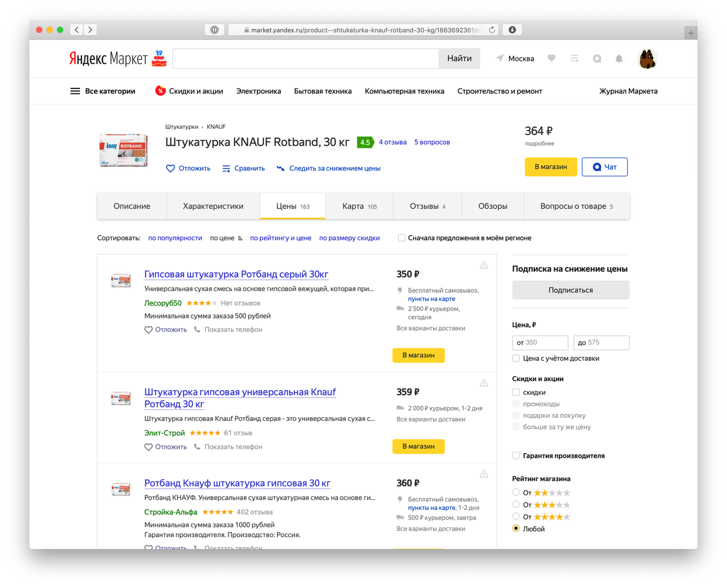The image size is (727, 588).
Task: Check Гарантия производителя filter
Action: (x=516, y=455)
